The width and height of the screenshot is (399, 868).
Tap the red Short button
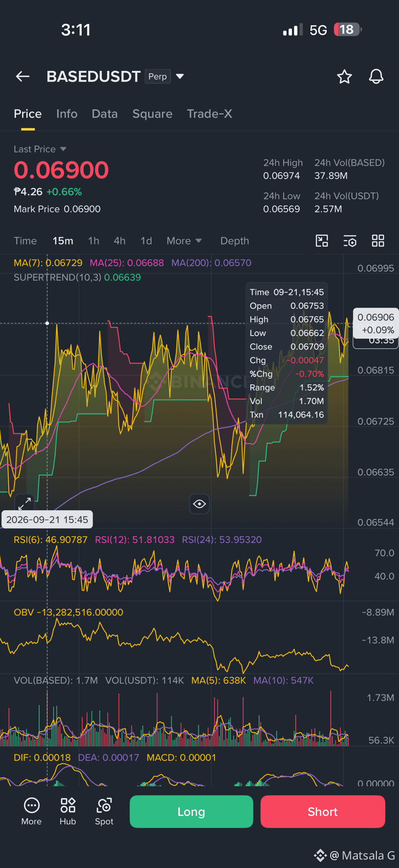tap(323, 812)
